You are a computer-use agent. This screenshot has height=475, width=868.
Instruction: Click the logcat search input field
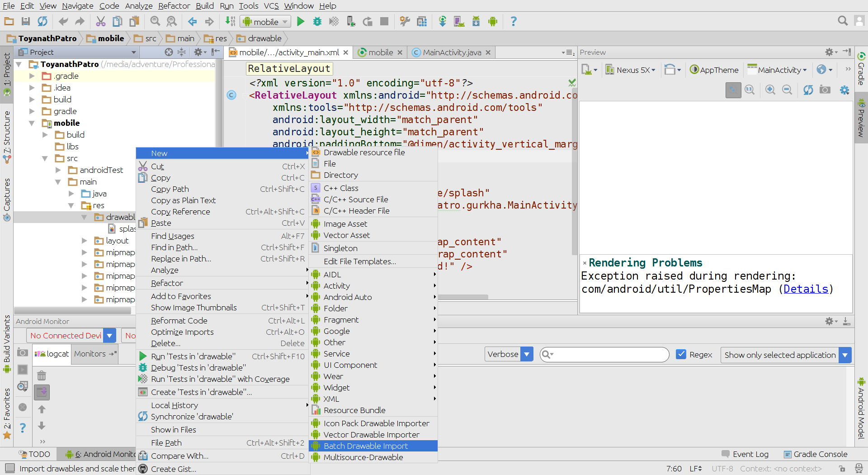(x=608, y=355)
